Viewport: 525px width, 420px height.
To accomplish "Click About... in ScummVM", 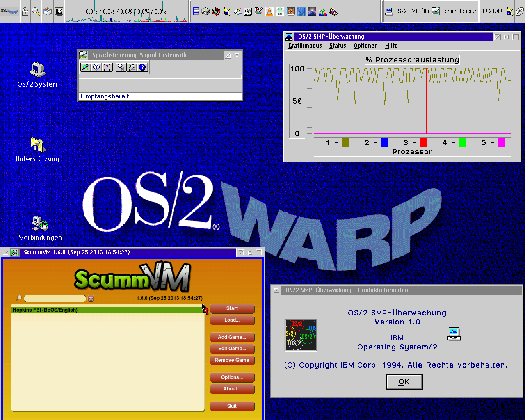I will (232, 389).
